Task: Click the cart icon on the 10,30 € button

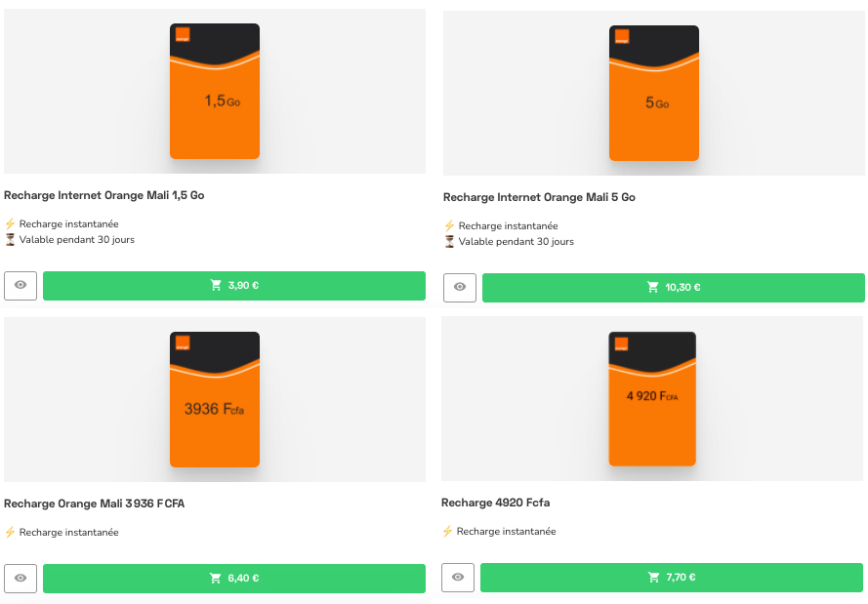Action: pos(653,287)
